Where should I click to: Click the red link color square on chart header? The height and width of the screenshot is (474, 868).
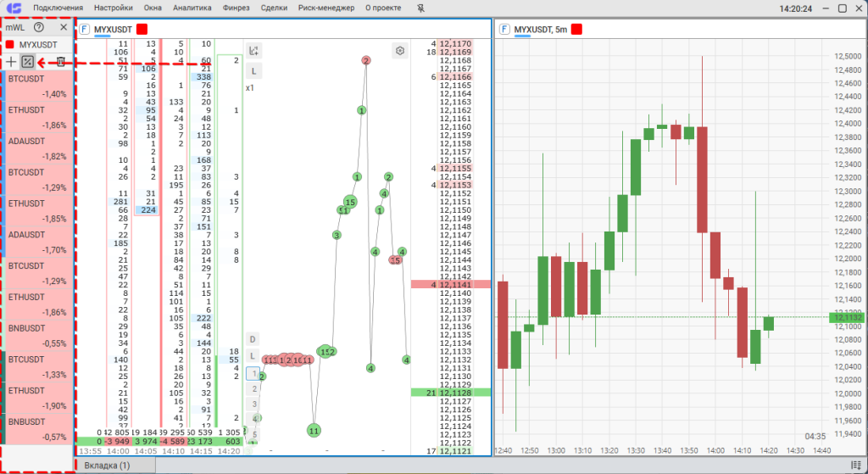576,30
